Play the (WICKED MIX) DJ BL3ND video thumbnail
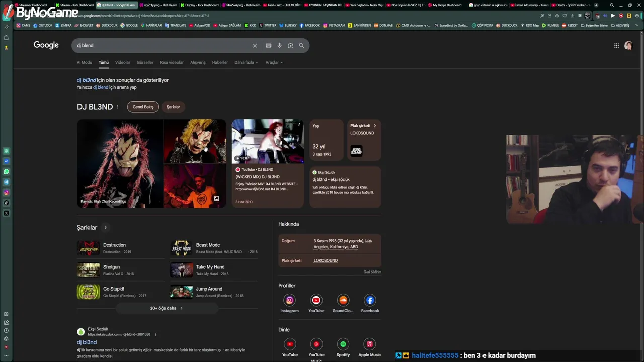This screenshot has height=362, width=644. (268, 141)
